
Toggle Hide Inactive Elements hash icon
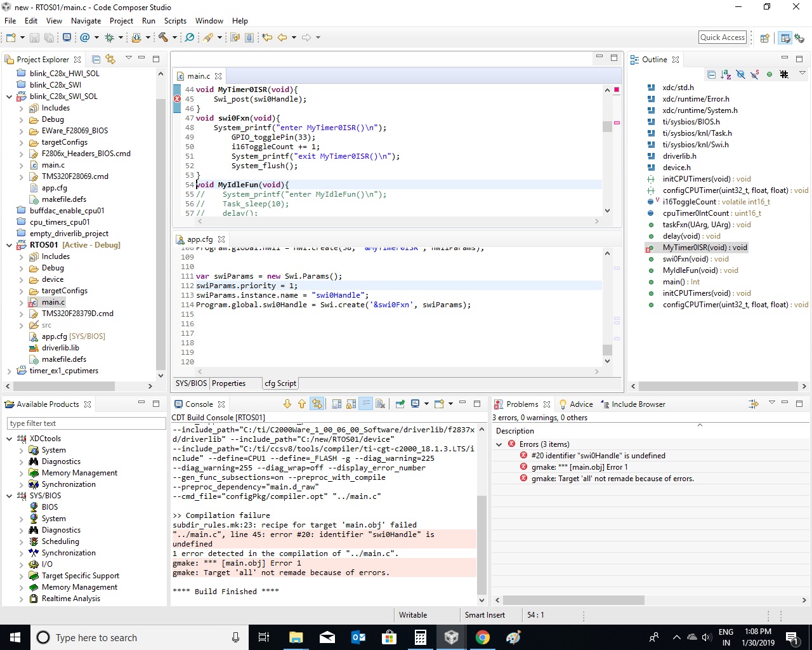[784, 74]
